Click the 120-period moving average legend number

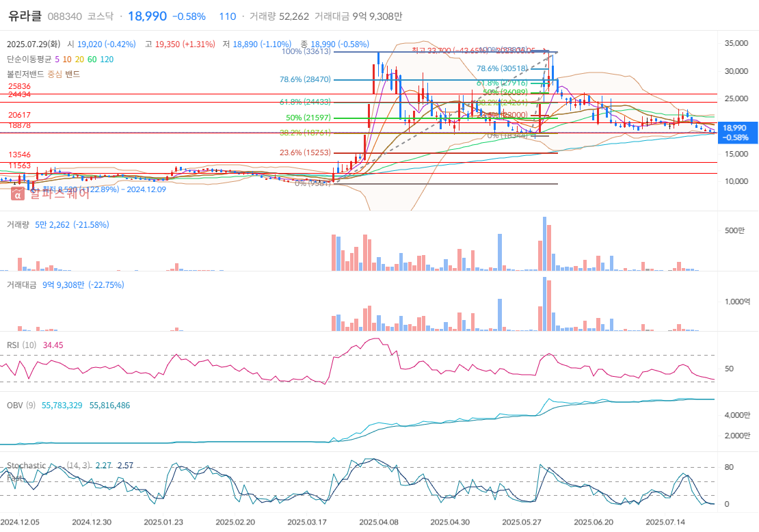tap(107, 59)
